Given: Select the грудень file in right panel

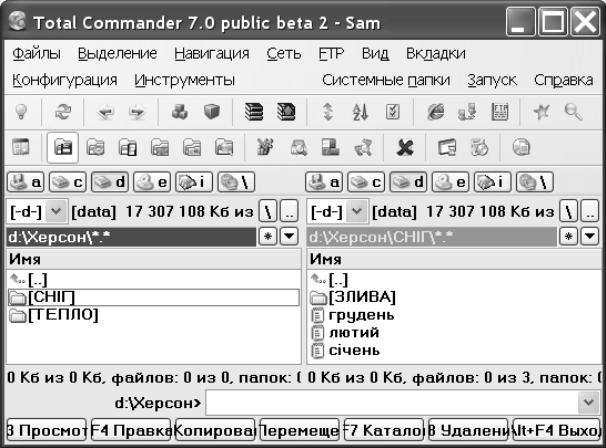Looking at the screenshot, I should tap(454, 315).
